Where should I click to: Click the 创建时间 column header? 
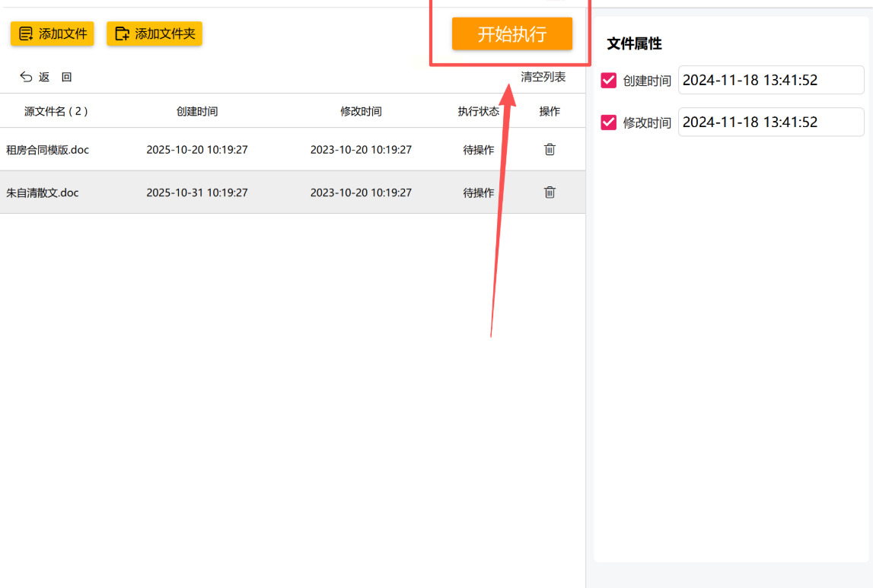197,111
